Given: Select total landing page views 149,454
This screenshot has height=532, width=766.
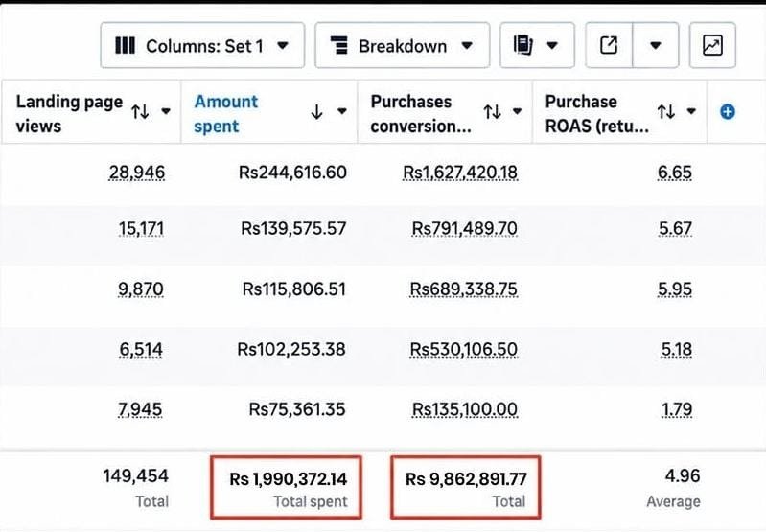Looking at the screenshot, I should [136, 475].
